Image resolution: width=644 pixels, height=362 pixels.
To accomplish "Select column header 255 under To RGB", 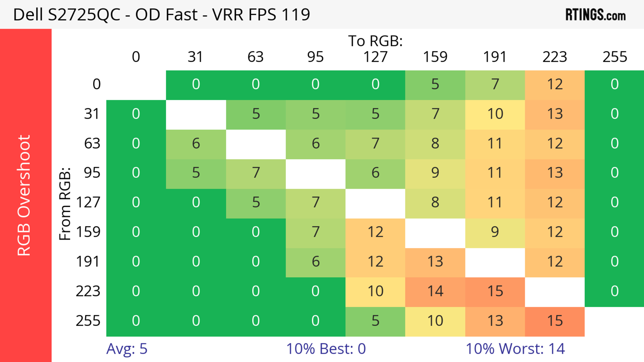I will pyautogui.click(x=614, y=57).
